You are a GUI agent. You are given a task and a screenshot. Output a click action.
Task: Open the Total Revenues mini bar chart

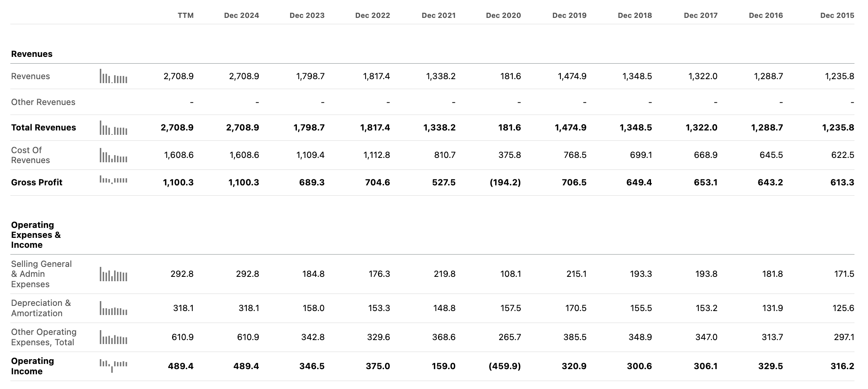pyautogui.click(x=113, y=128)
